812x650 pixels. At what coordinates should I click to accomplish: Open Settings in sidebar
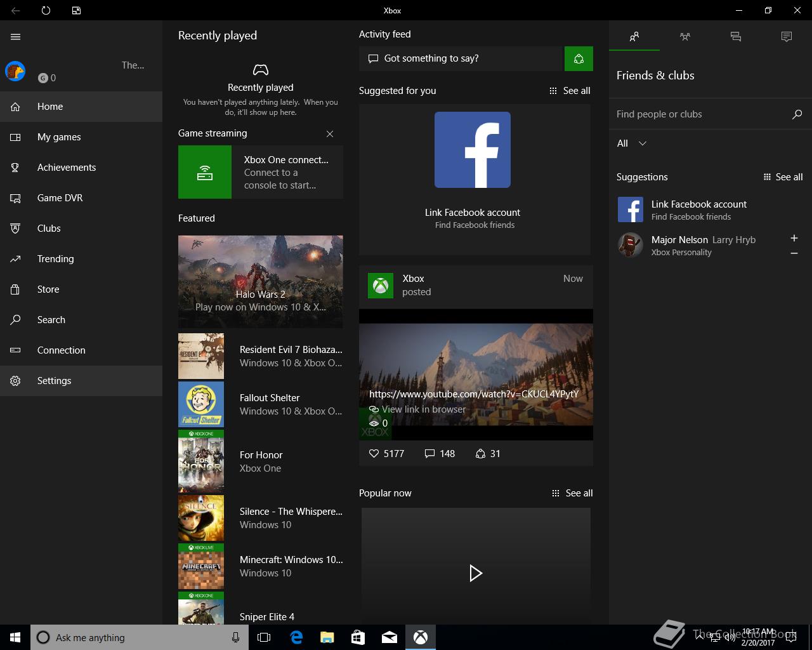coord(81,381)
